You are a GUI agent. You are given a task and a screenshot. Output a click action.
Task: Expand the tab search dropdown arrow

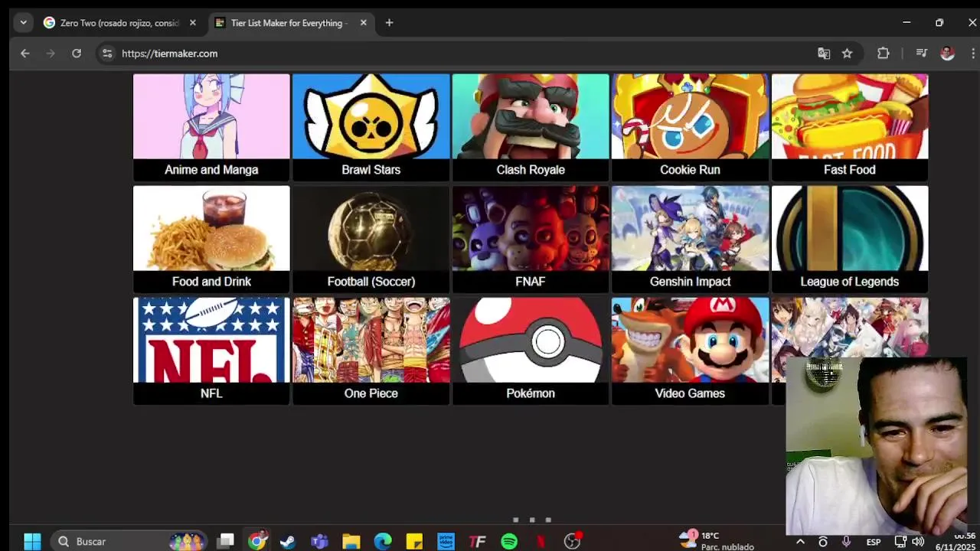point(23,23)
